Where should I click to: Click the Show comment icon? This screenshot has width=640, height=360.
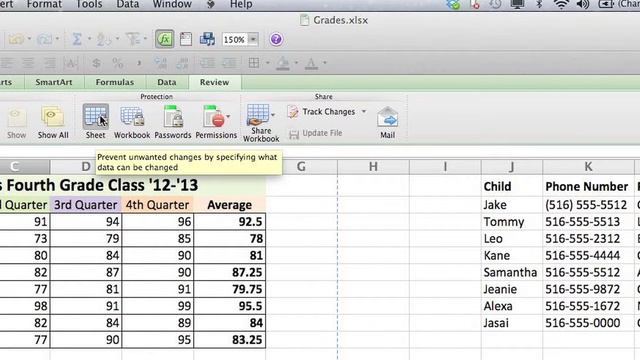pos(16,118)
